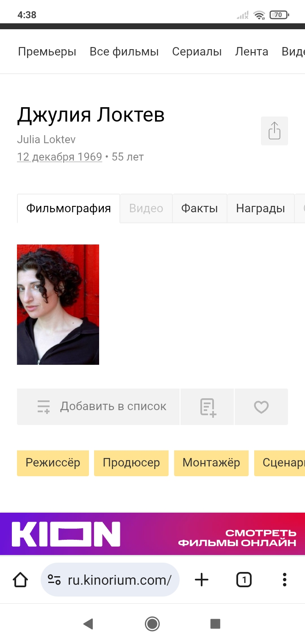The height and width of the screenshot is (644, 305).
Task: Open Премьеры in top navigation
Action: (x=47, y=52)
